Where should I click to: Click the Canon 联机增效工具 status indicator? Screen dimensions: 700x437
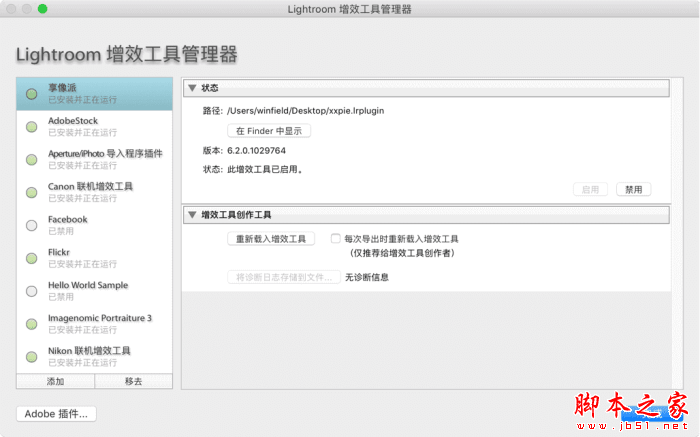pos(32,192)
